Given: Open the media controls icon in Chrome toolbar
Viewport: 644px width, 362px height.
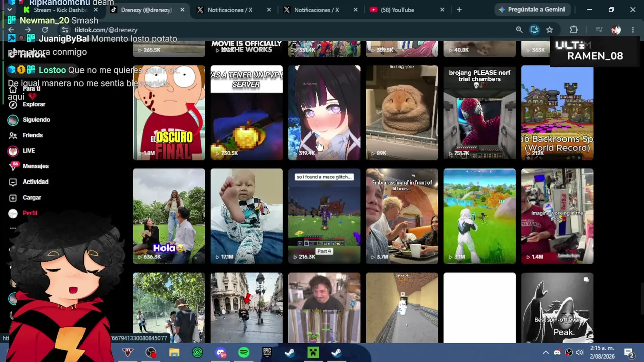Looking at the screenshot, I should coord(599,30).
